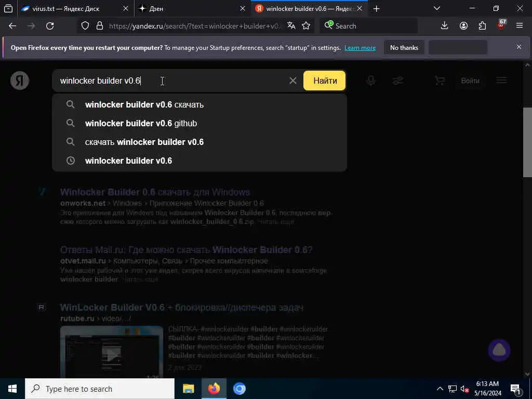Open the ad blocker extension with badge 67
Image resolution: width=532 pixels, height=399 pixels.
(x=501, y=25)
